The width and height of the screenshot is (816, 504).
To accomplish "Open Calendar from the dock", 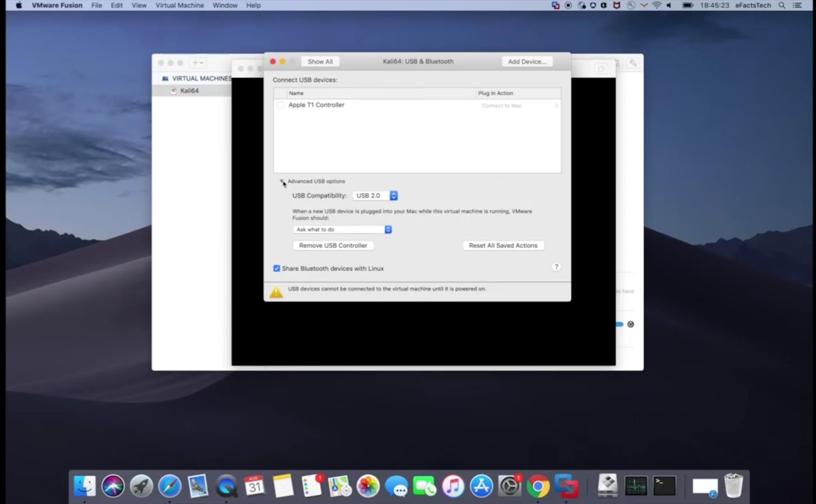I will pos(254,486).
